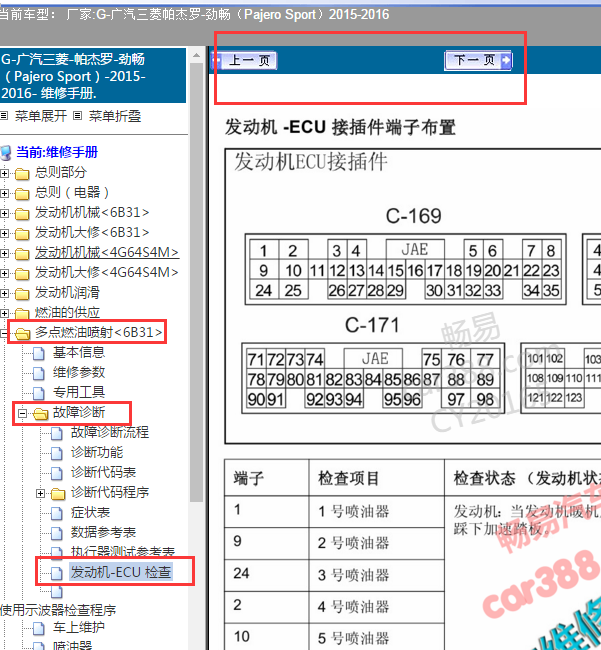Open the 基本信息 page
Viewport: 601px width, 650px height.
pos(79,352)
